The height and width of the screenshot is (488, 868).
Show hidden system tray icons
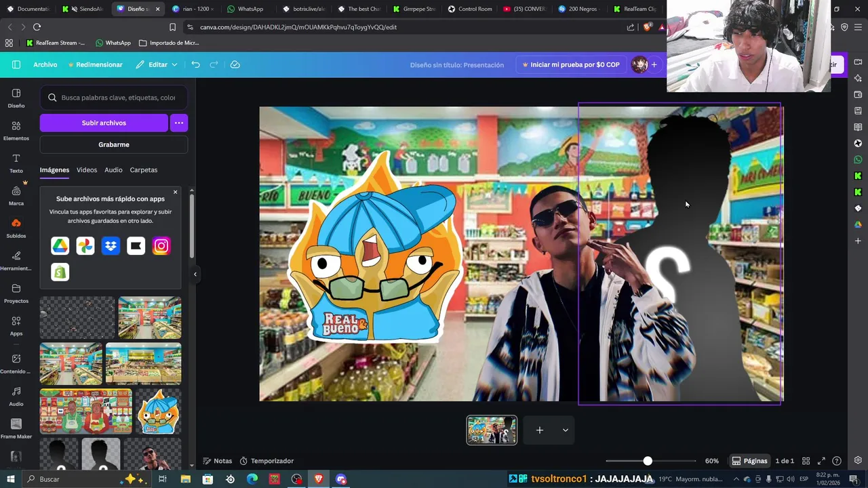(x=736, y=479)
